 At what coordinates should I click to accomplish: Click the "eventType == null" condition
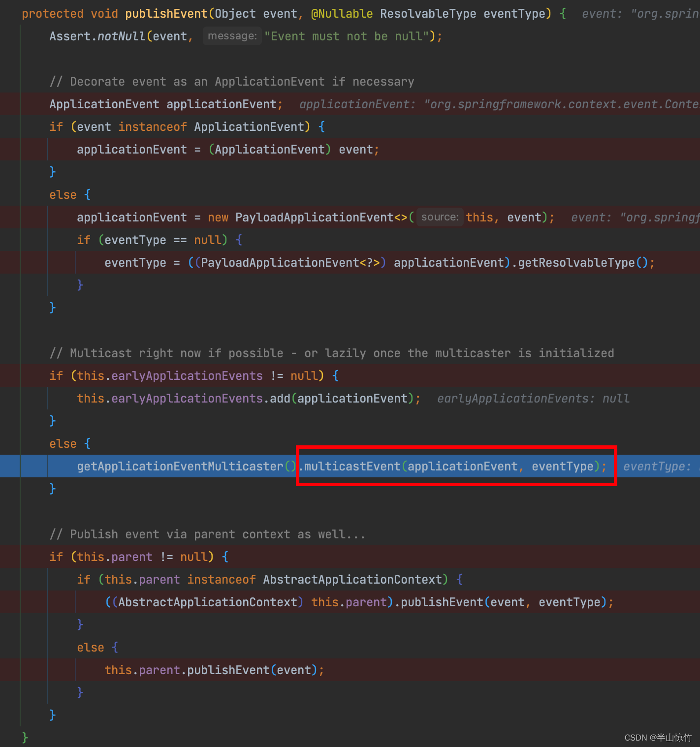(163, 240)
